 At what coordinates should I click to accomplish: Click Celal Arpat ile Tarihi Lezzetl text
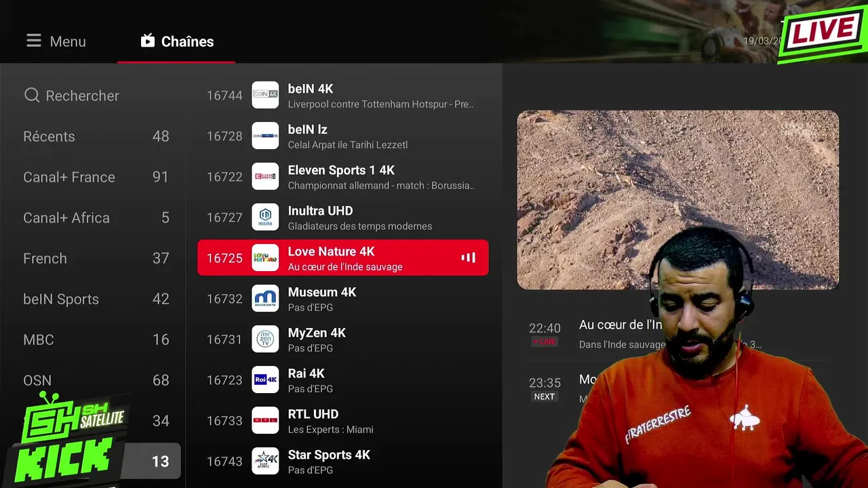tap(348, 145)
